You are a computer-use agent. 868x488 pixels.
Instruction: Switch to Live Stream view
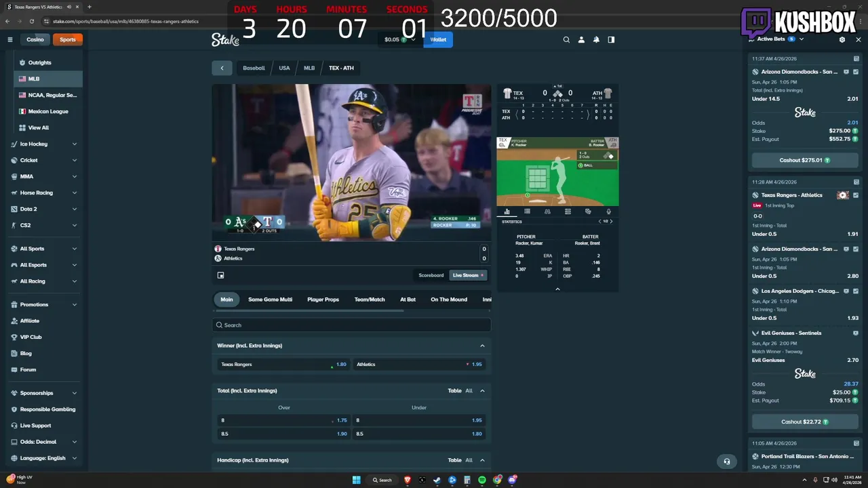468,275
